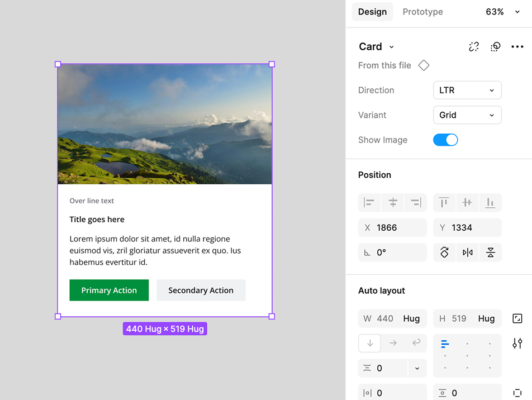Click the bottom-left selection handle

click(58, 316)
